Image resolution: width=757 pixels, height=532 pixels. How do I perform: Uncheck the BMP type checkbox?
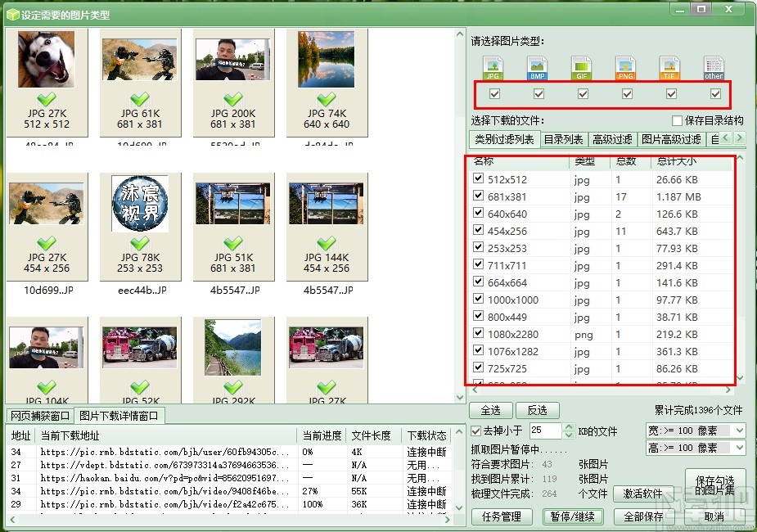(538, 93)
